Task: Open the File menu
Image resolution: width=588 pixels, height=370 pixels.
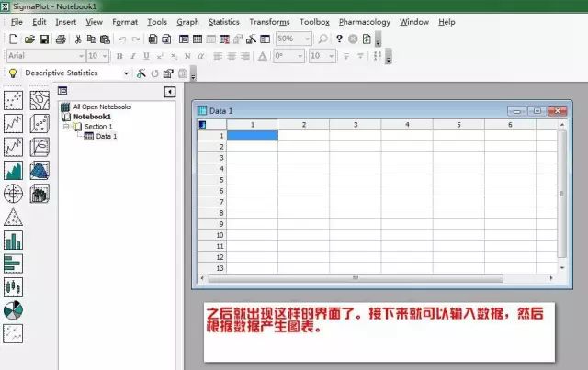Action: click(x=17, y=22)
